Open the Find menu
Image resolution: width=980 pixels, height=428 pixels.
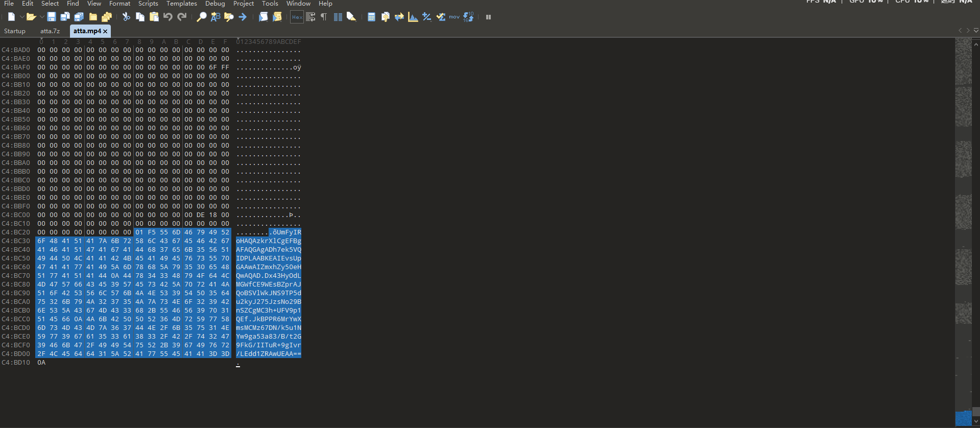click(x=73, y=4)
